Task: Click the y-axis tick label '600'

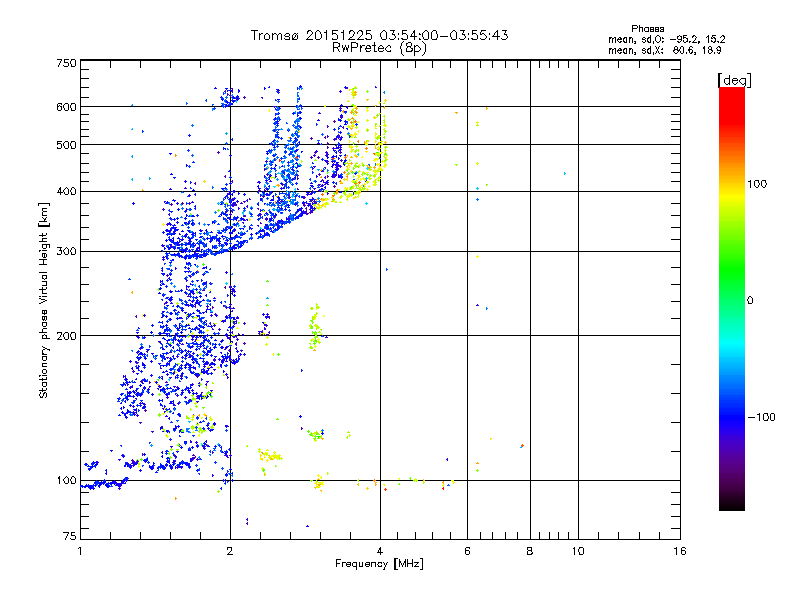Action: (66, 107)
